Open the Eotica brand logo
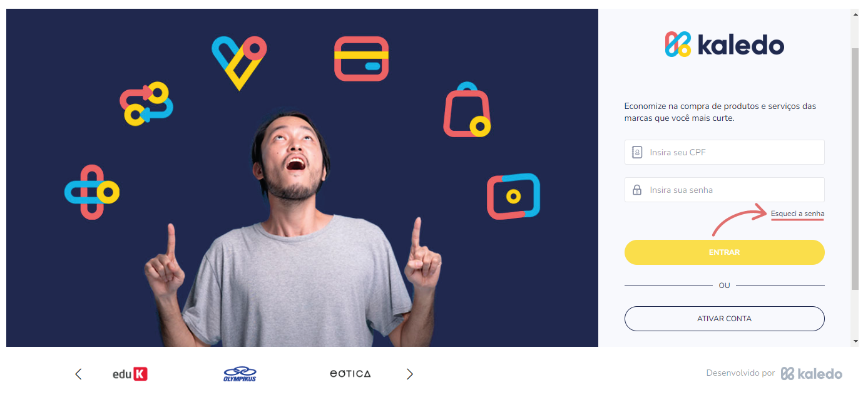The image size is (868, 407). [350, 374]
